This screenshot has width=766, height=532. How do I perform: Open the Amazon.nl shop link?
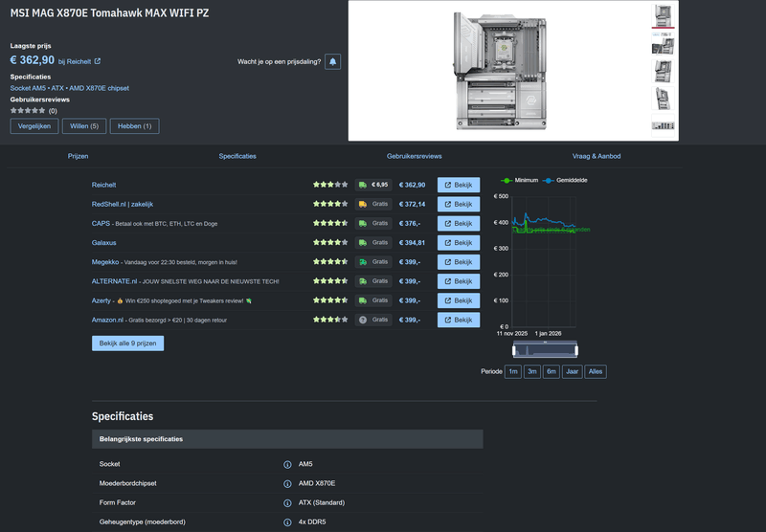pos(107,320)
